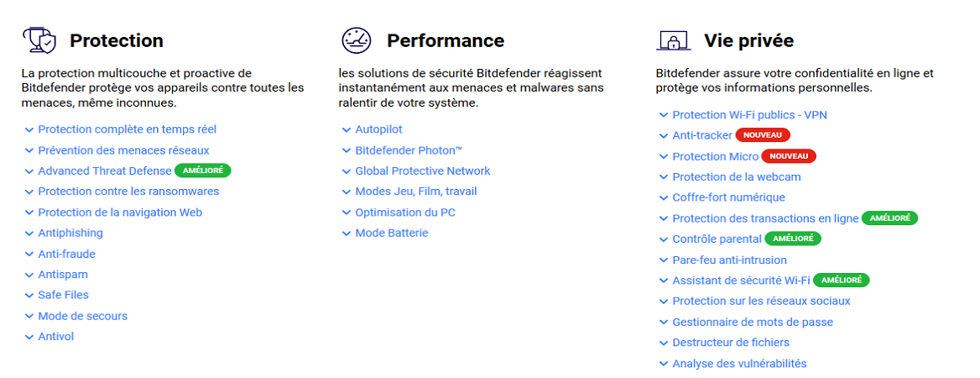Click the AMÉLIORÉ badge next to Advanced Threat Defense
980x378 pixels.
point(202,171)
